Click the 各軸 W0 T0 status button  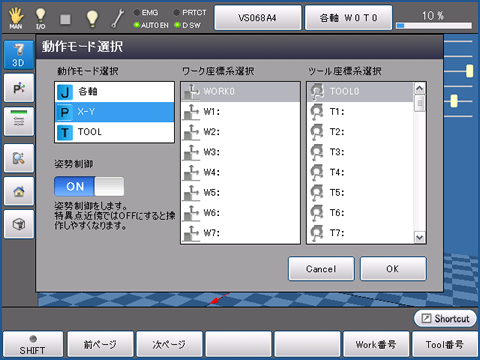click(348, 18)
